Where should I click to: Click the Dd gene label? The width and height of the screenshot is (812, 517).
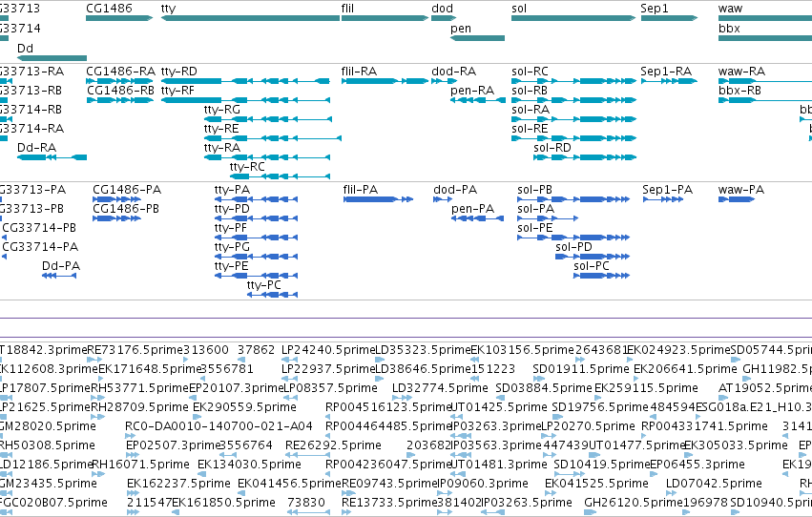click(25, 48)
